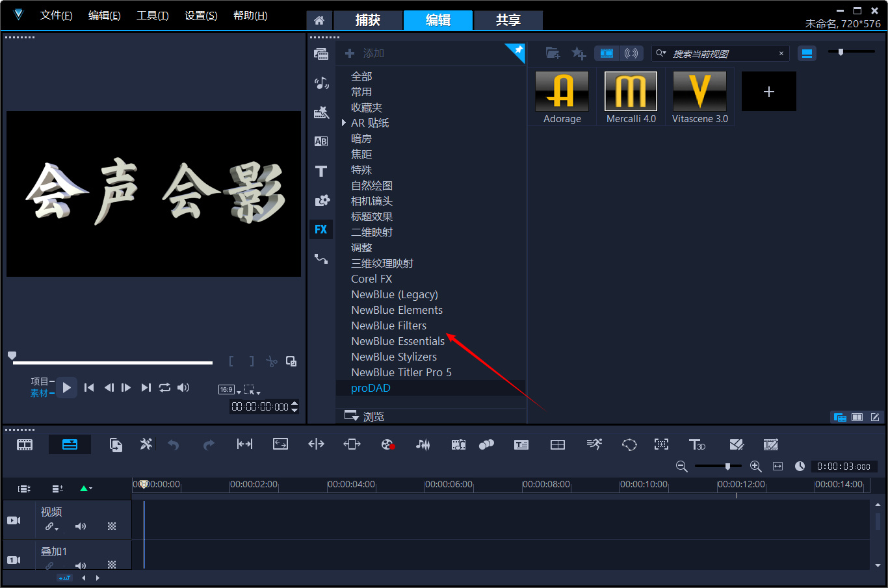The width and height of the screenshot is (888, 588).
Task: Open the 文件(F) menu
Action: click(x=56, y=16)
